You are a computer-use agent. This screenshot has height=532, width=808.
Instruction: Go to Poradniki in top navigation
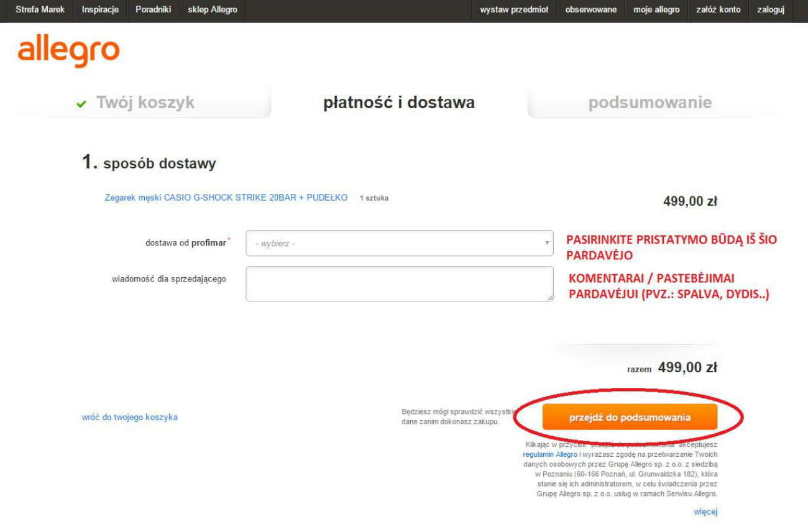point(153,10)
